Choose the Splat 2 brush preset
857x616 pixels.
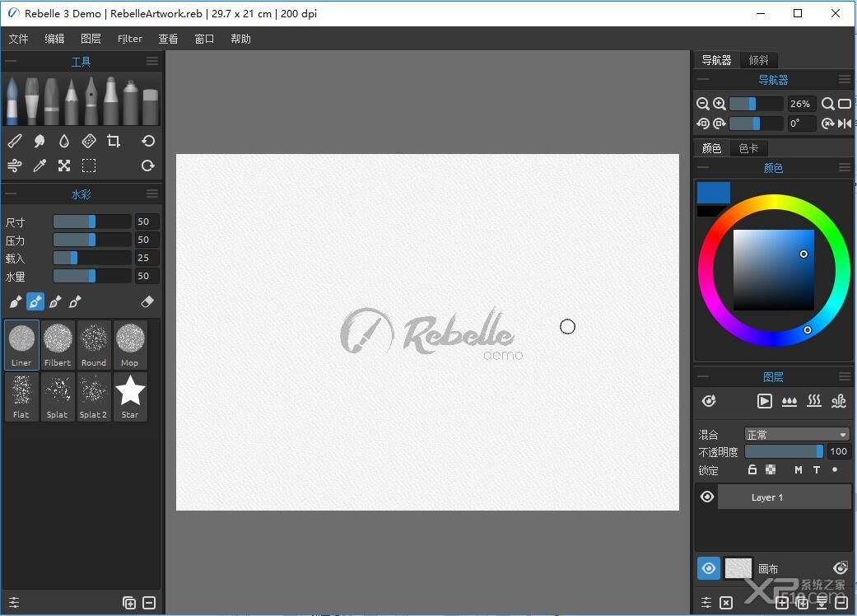click(x=94, y=397)
